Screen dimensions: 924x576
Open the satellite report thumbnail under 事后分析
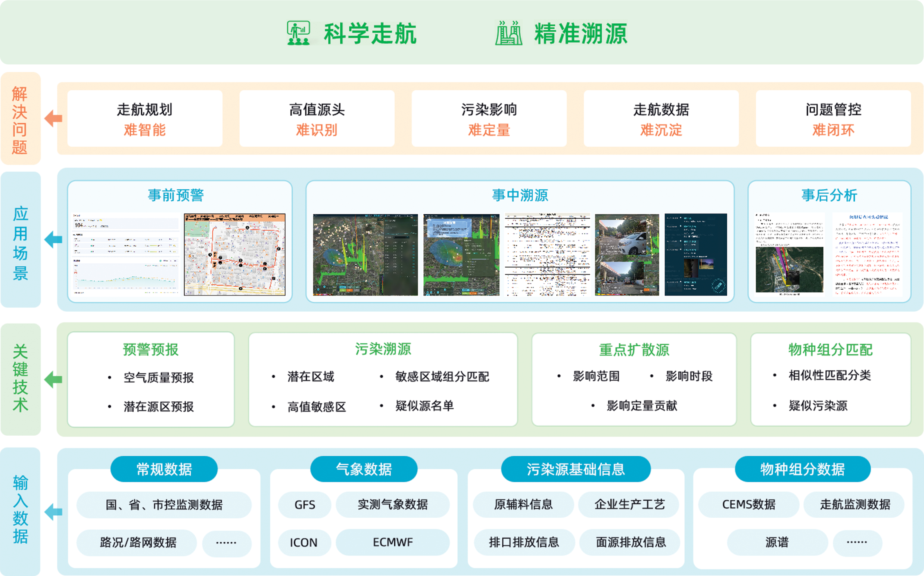789,254
